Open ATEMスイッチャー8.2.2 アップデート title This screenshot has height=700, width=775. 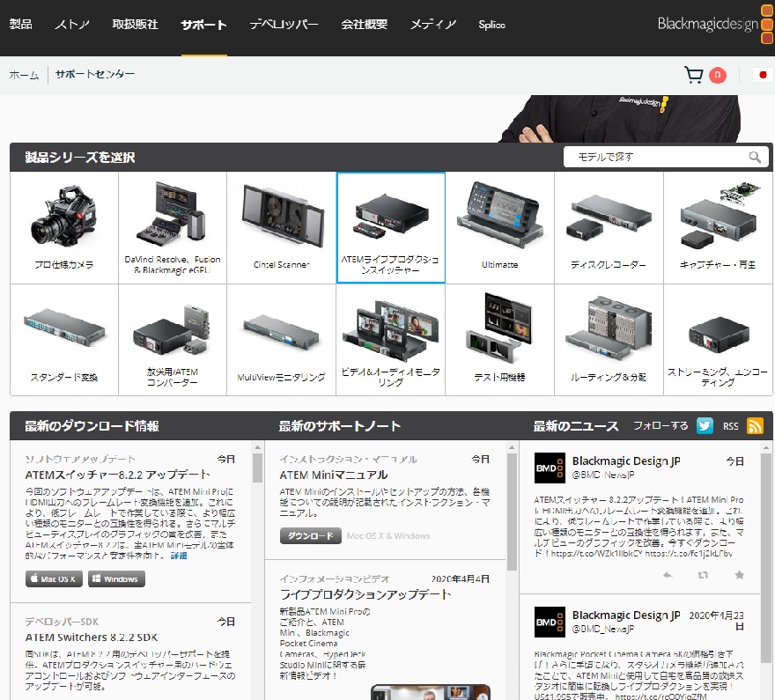(x=118, y=475)
